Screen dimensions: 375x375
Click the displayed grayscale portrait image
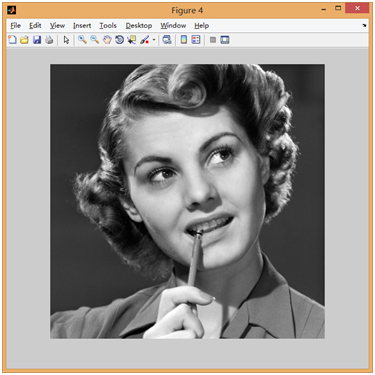(x=187, y=201)
